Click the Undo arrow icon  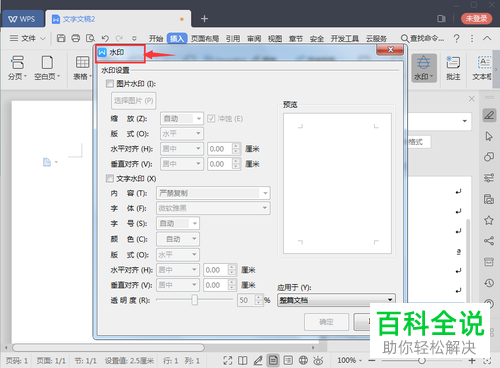[x=105, y=38]
